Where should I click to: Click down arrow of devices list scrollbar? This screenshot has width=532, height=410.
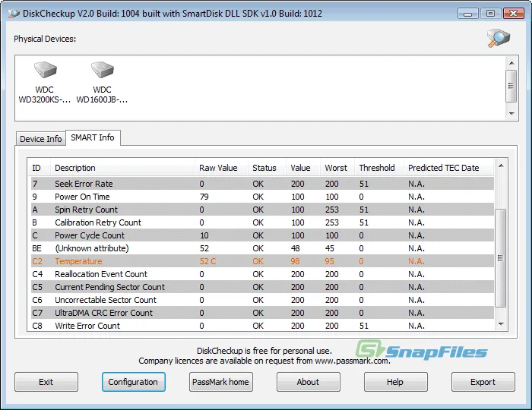(x=511, y=114)
